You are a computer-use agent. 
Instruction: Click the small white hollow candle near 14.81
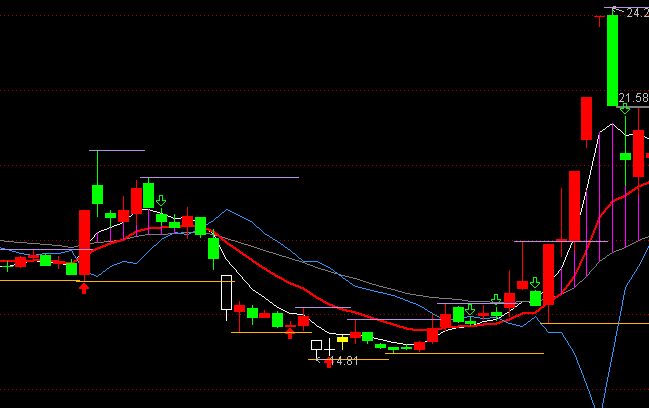(x=317, y=346)
